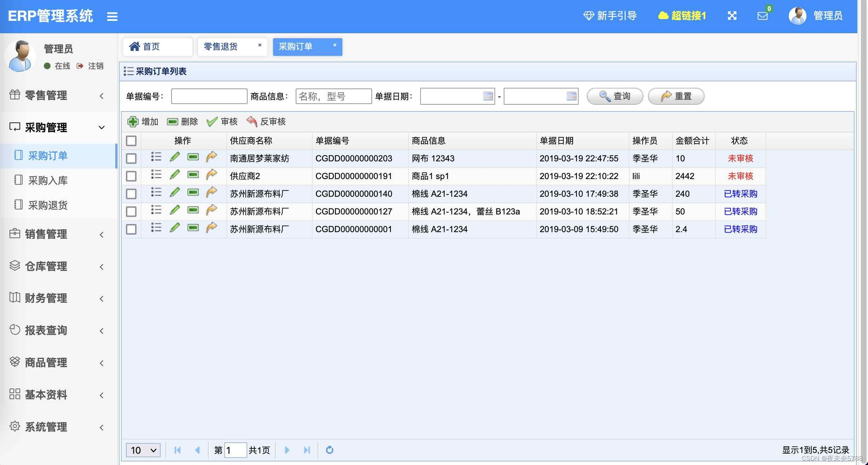Image resolution: width=868 pixels, height=465 pixels.
Task: Open the calendar picker for 单据日期 start date
Action: tap(488, 96)
